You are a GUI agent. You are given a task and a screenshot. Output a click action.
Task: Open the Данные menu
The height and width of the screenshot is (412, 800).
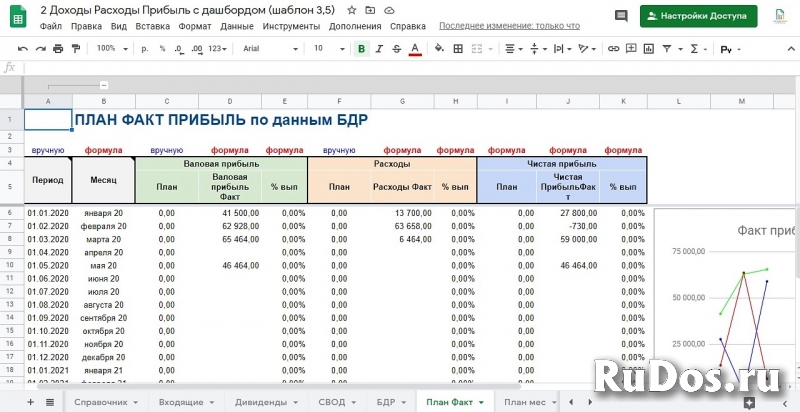(x=236, y=26)
